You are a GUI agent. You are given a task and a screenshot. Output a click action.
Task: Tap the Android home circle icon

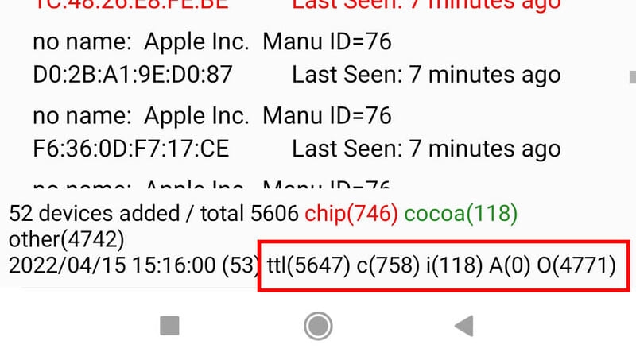coord(318,326)
